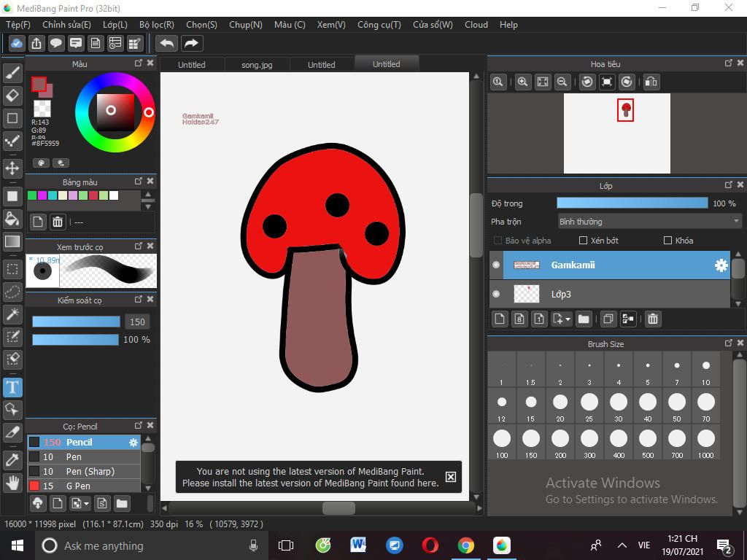
Task: Open Gamkamii layer settings gear
Action: [721, 265]
